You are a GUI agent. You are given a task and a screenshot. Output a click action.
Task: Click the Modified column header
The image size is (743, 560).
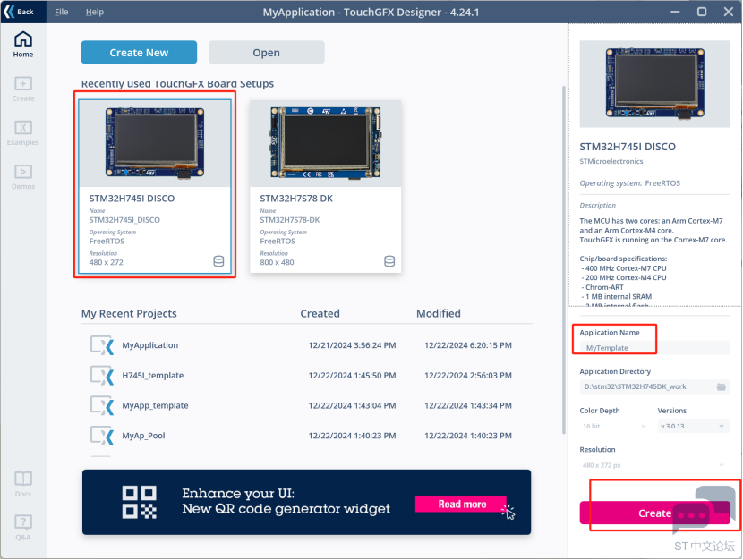coord(439,313)
